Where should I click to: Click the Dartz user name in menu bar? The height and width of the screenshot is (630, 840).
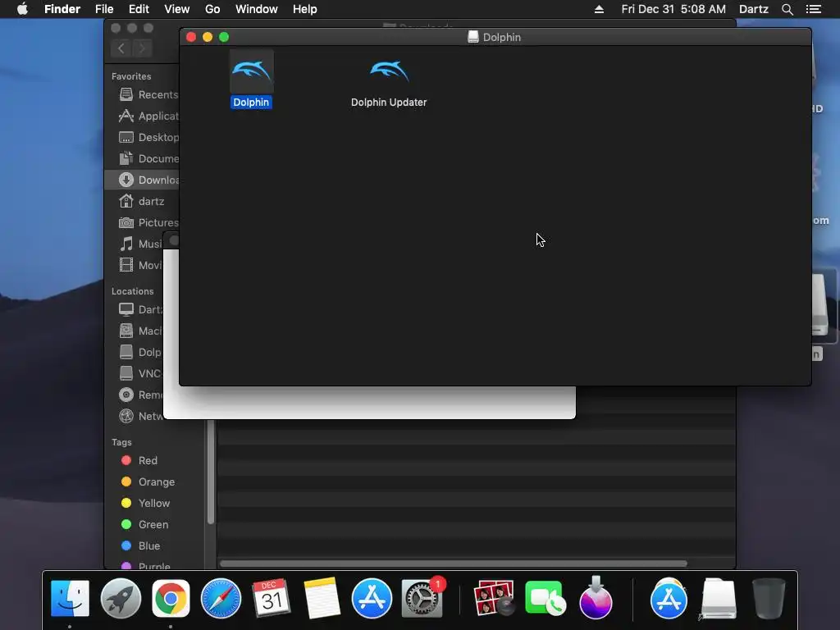[x=754, y=9]
